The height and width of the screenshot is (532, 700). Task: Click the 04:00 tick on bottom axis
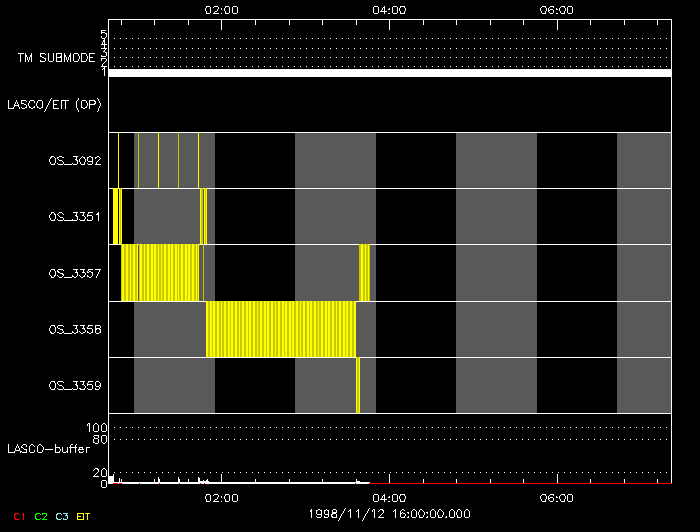pos(389,497)
